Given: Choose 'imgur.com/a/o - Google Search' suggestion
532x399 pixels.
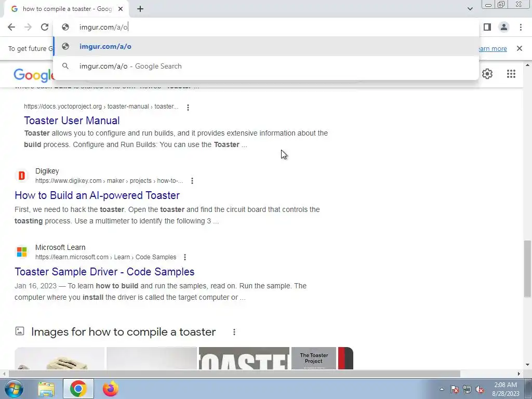Looking at the screenshot, I should 266,66.
